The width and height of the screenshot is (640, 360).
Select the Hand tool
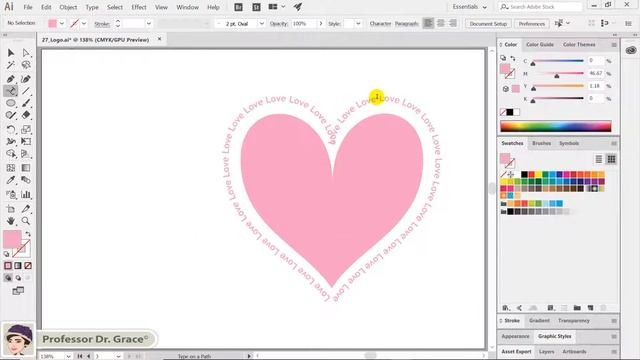coord(11,221)
